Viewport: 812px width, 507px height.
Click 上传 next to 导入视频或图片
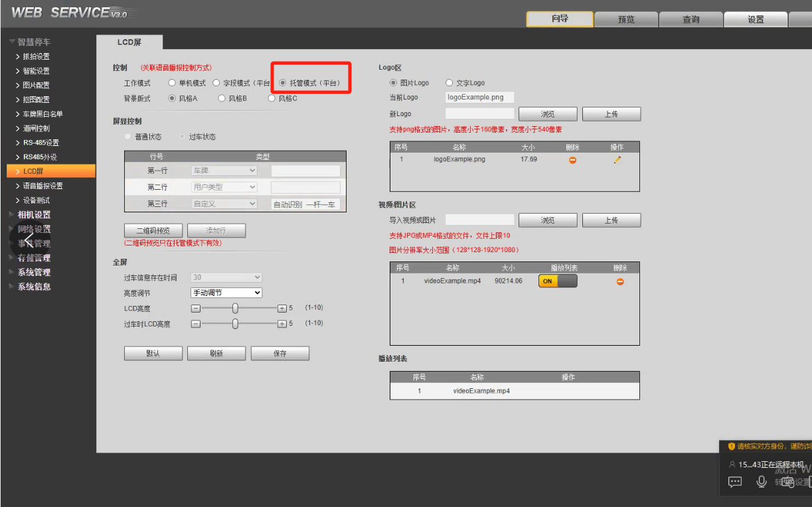[611, 220]
